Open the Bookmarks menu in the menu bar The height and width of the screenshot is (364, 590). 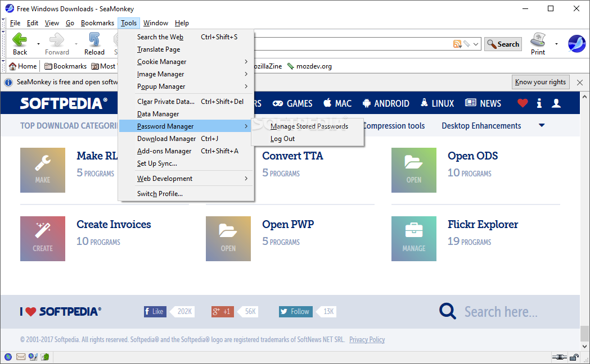tap(97, 23)
